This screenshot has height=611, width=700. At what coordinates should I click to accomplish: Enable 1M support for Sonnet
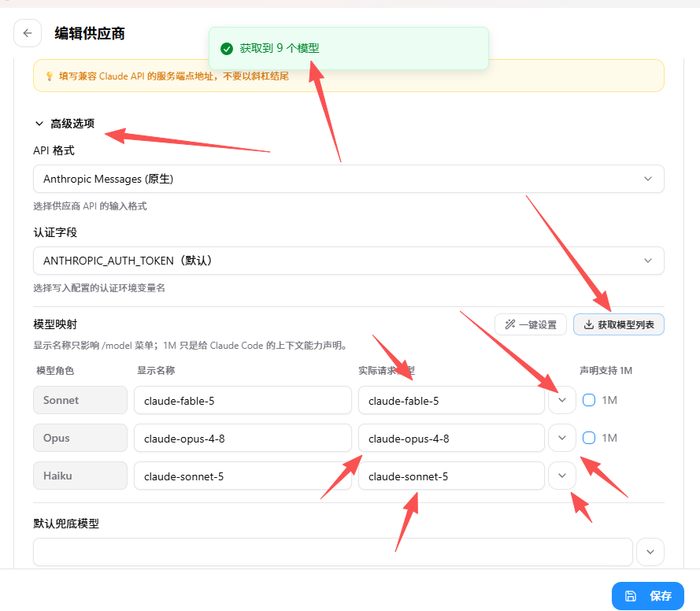[x=589, y=400]
